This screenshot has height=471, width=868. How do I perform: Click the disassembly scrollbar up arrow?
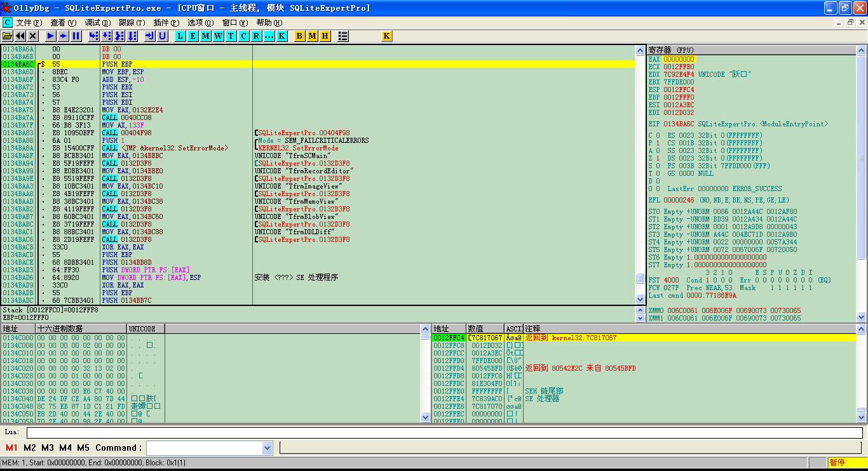(x=641, y=50)
